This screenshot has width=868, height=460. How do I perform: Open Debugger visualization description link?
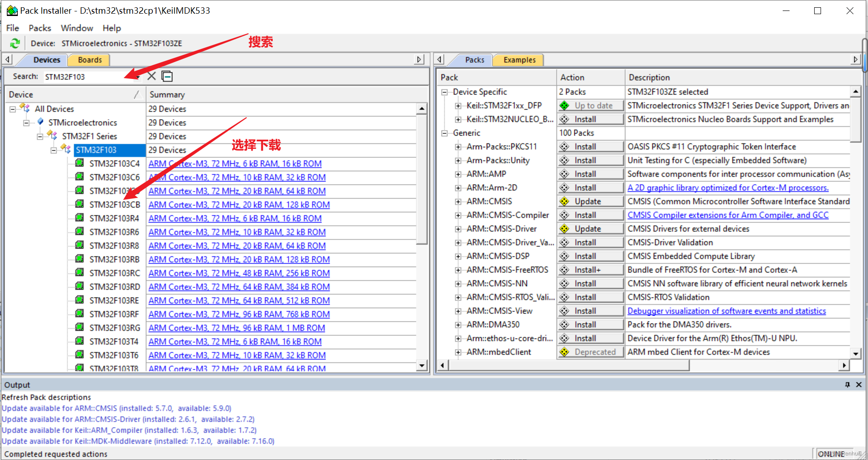[x=727, y=311]
